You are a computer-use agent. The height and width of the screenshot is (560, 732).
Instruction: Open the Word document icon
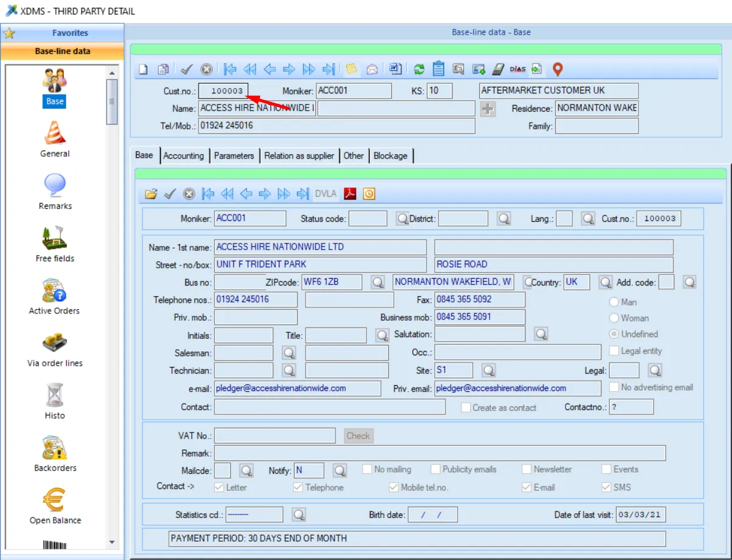(x=395, y=69)
